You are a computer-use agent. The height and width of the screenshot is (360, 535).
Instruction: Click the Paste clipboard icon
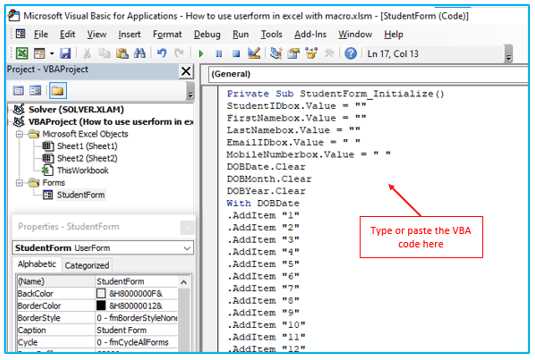pyautogui.click(x=122, y=53)
